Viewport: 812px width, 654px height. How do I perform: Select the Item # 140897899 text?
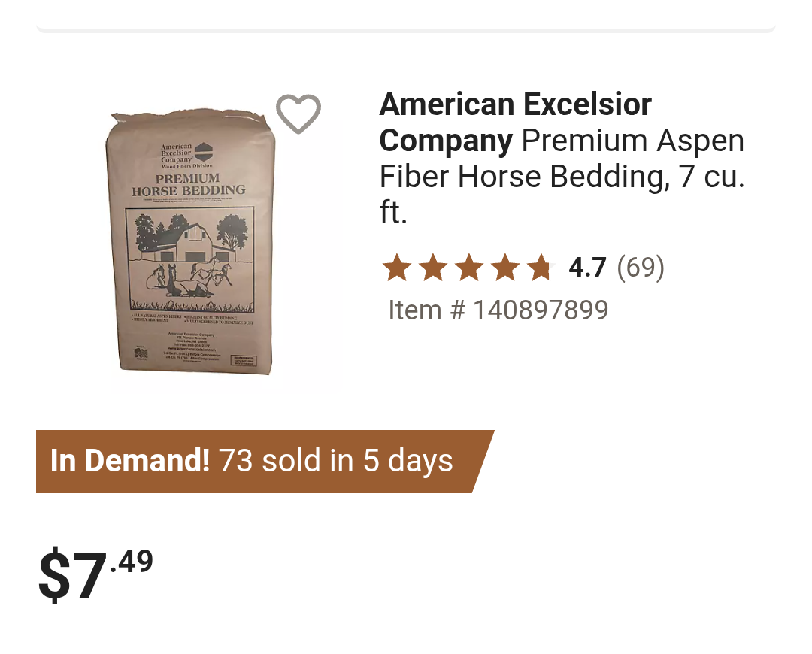pyautogui.click(x=498, y=310)
